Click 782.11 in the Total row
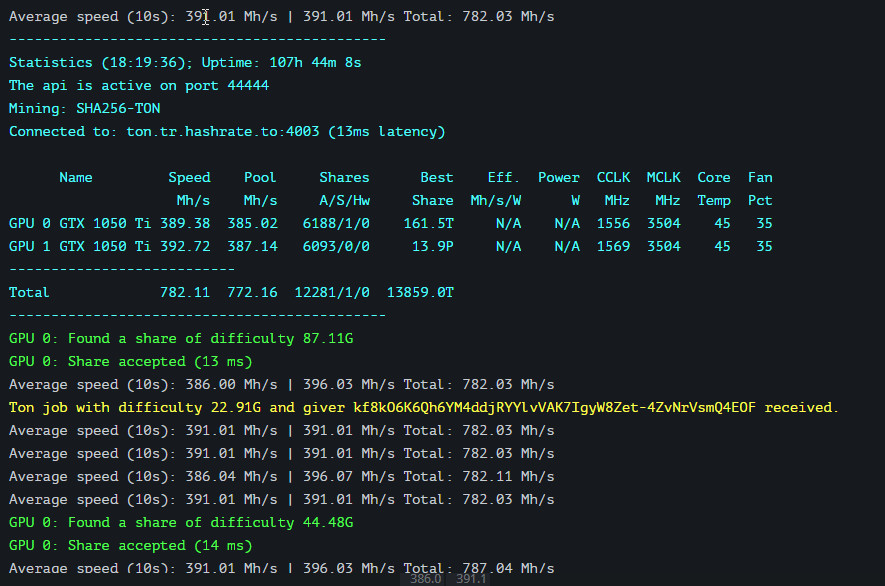The width and height of the screenshot is (885, 586). [185, 292]
